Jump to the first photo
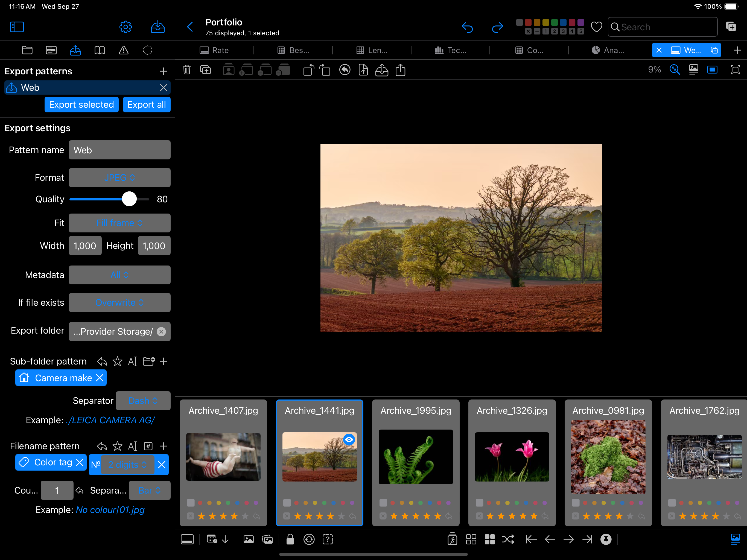 531,539
